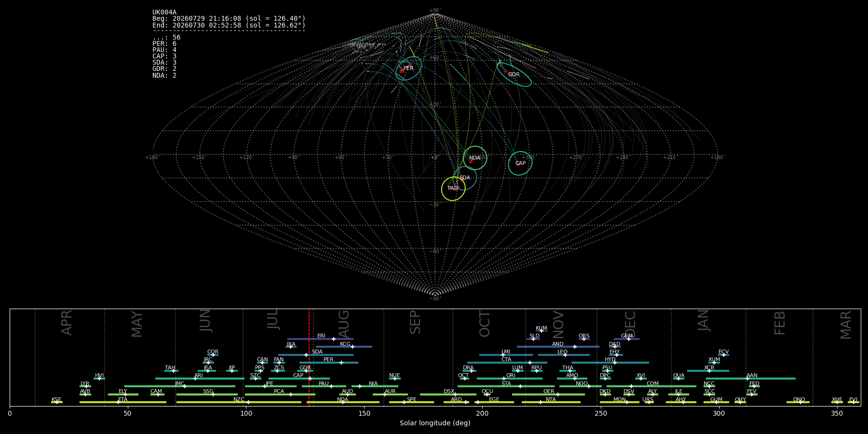Click the PER radiant circle on the map
Image resolution: width=868 pixels, height=434 pixels.
(408, 68)
